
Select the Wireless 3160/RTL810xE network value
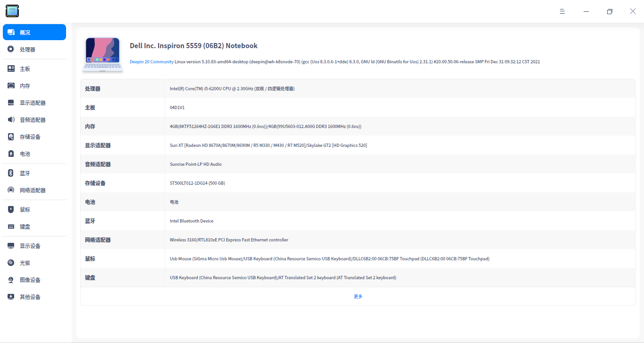(x=229, y=240)
